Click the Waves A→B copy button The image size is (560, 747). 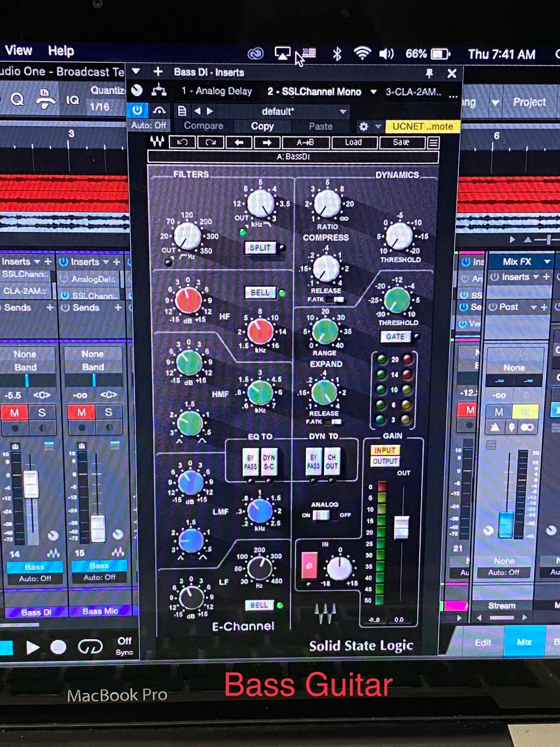point(305,142)
